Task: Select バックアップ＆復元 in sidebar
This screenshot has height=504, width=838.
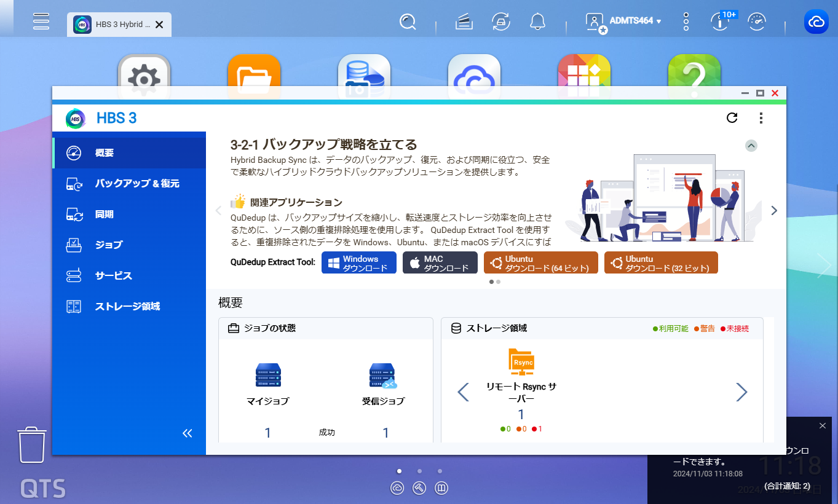Action: click(x=129, y=184)
